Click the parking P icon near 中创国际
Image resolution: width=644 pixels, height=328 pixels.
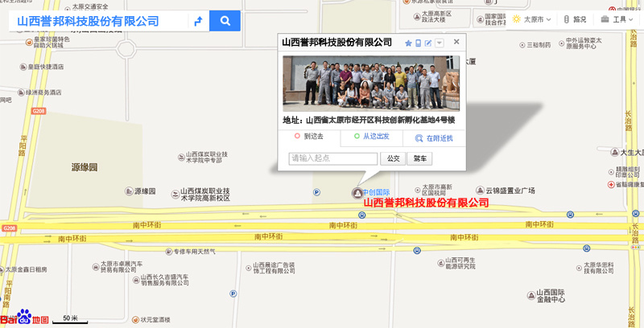(x=316, y=192)
